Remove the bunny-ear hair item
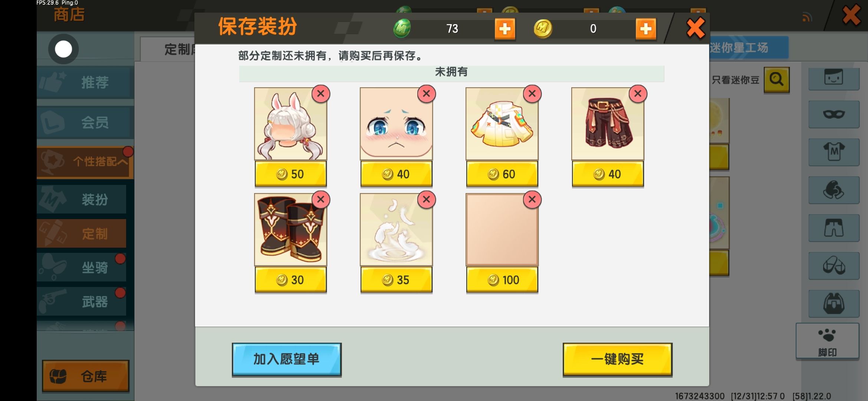Viewport: 868px width, 401px height. pyautogui.click(x=321, y=94)
